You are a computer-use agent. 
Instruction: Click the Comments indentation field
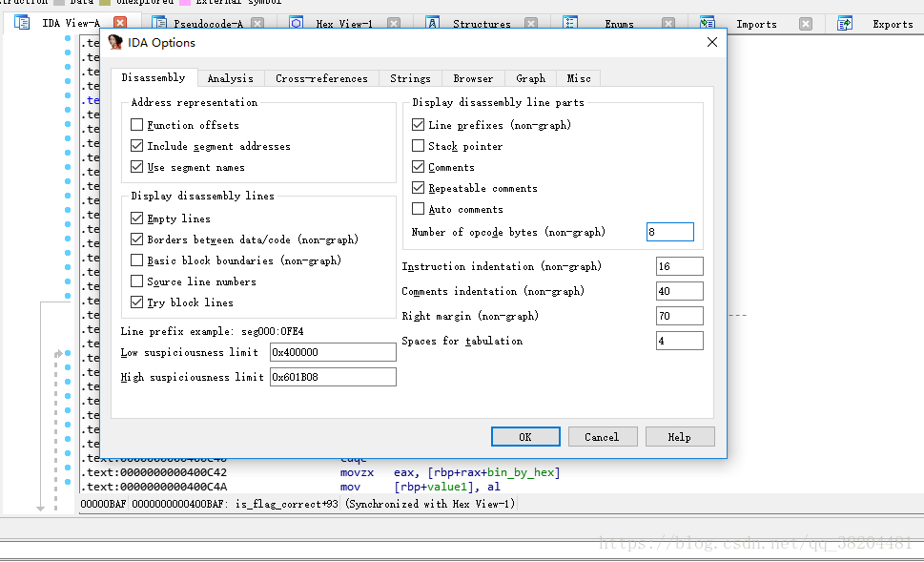click(680, 291)
